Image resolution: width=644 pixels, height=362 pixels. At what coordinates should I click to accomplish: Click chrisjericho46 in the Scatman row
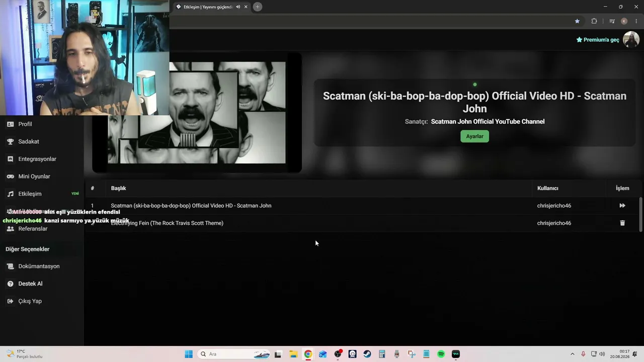coord(554,206)
